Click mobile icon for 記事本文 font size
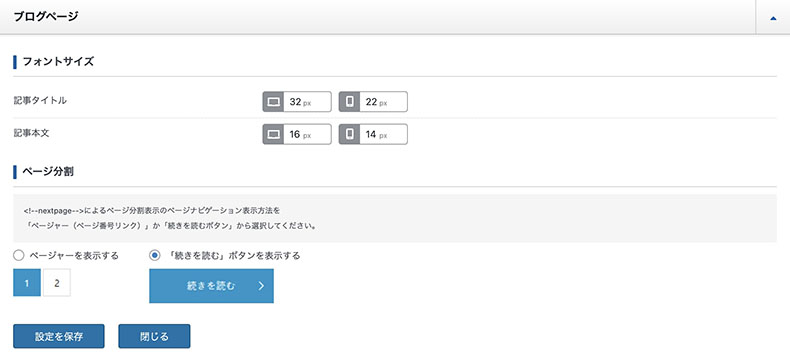790x361 pixels. pos(349,134)
